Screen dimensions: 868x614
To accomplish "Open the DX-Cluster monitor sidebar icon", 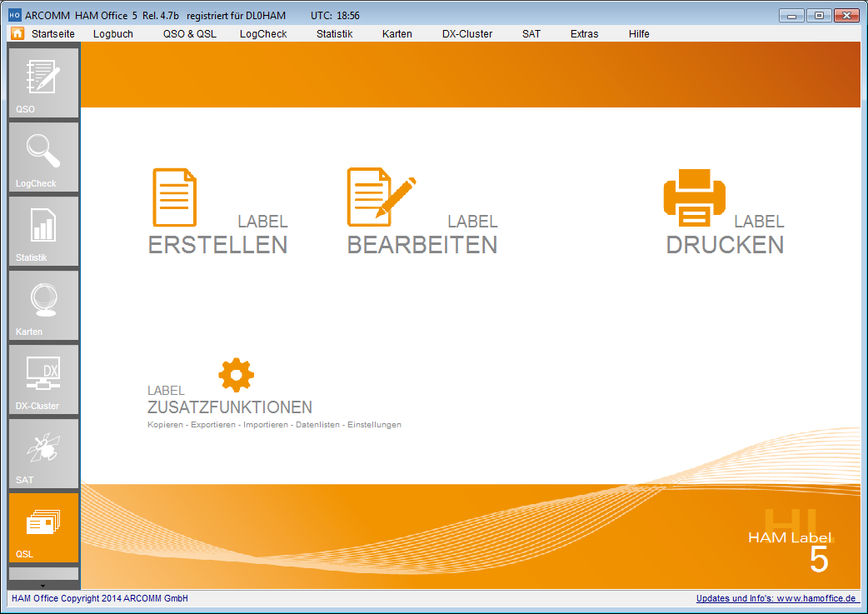I will (x=43, y=379).
